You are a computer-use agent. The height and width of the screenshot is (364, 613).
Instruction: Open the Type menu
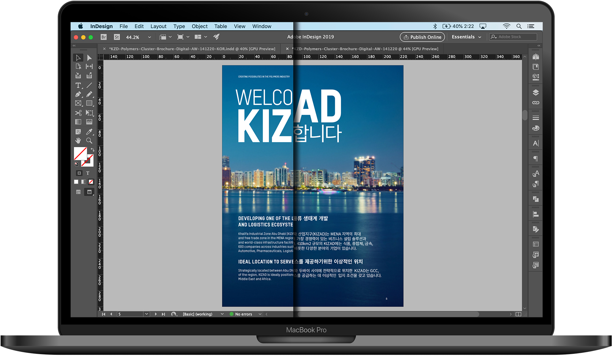[179, 26]
